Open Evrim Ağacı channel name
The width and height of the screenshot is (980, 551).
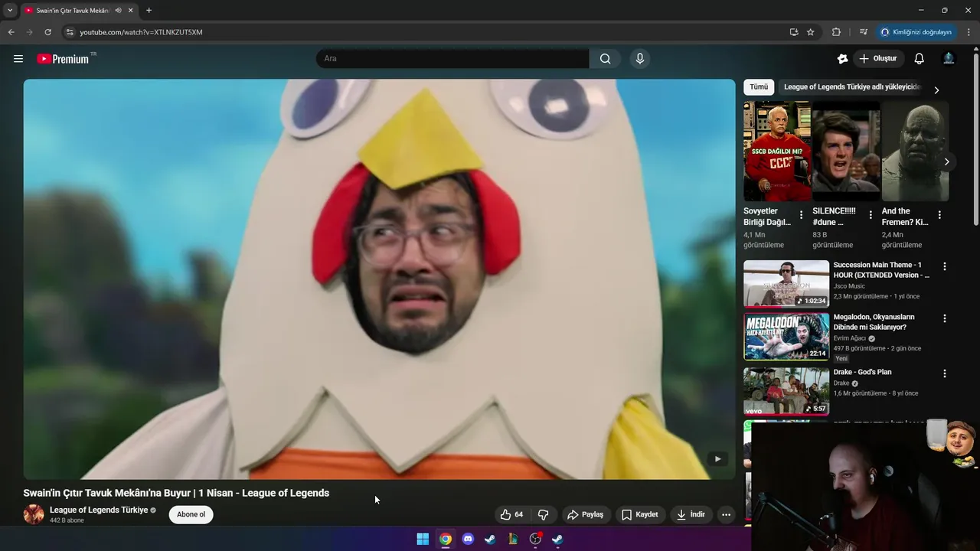tap(850, 338)
